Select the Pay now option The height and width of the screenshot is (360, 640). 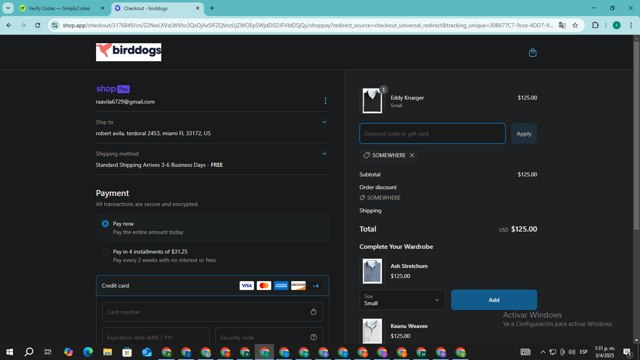[105, 224]
